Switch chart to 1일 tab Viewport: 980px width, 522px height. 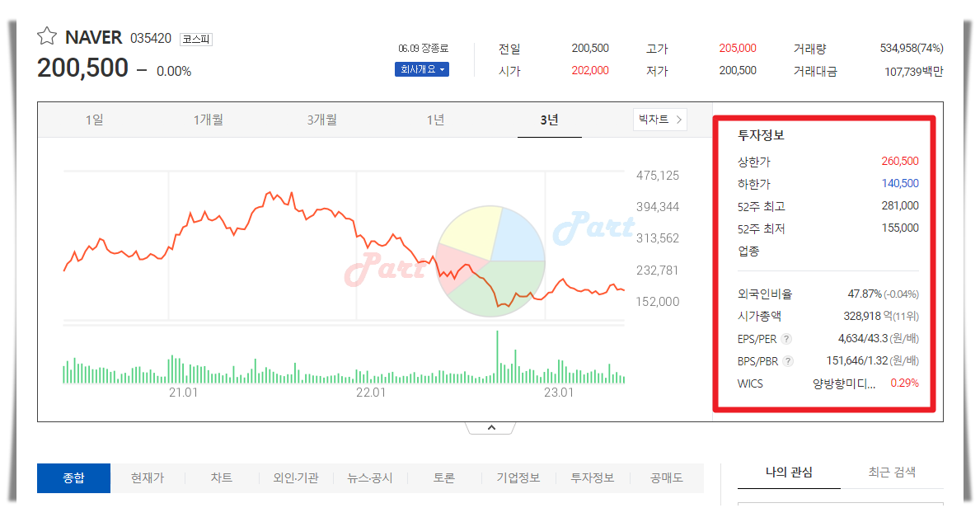tap(95, 120)
